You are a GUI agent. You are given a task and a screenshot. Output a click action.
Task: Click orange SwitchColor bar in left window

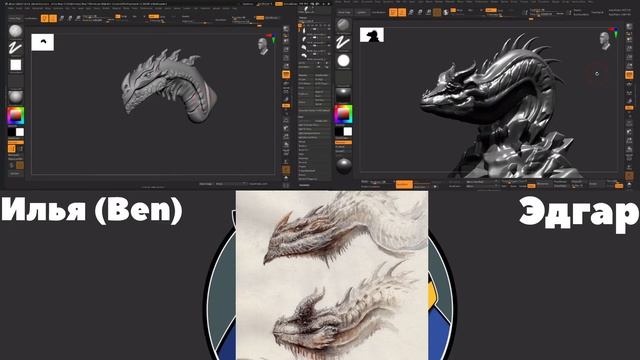click(x=16, y=142)
